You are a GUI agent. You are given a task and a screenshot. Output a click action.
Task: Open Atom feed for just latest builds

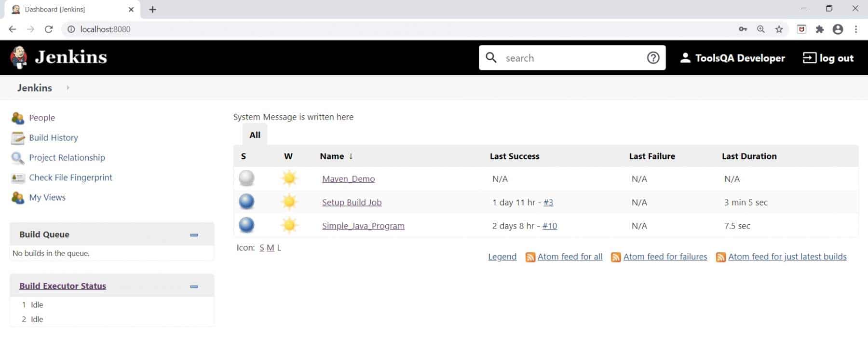coord(787,257)
